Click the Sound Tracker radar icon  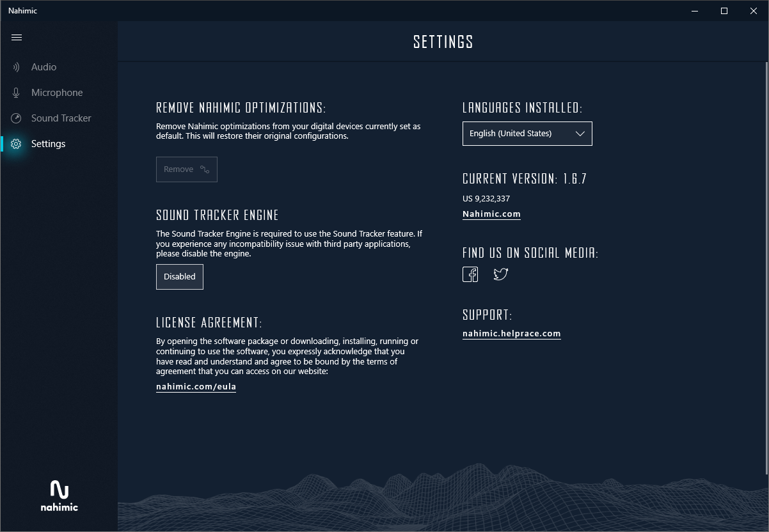[17, 118]
